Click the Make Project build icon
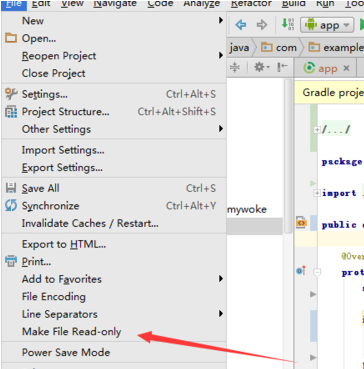This screenshot has width=364, height=369. 288,25
